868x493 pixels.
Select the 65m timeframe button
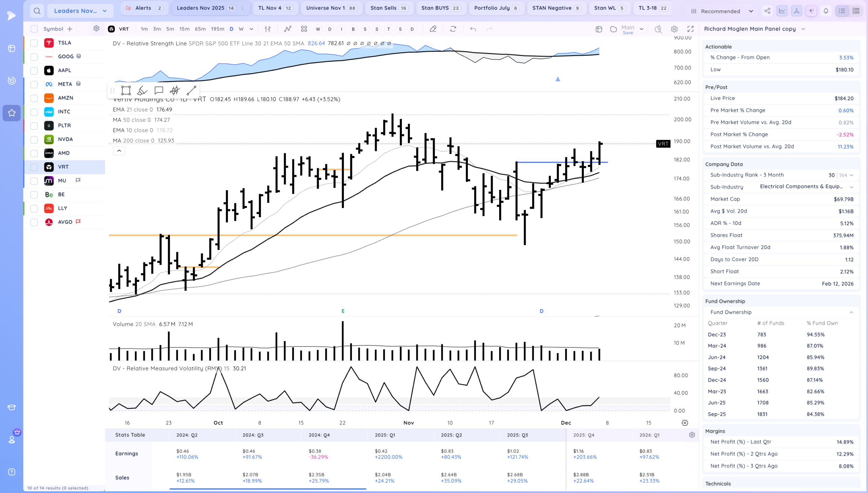click(200, 29)
